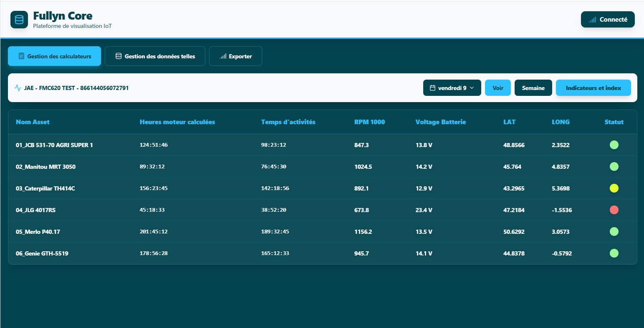Click longitude value -0.5792
The image size is (644, 328).
pyautogui.click(x=562, y=253)
